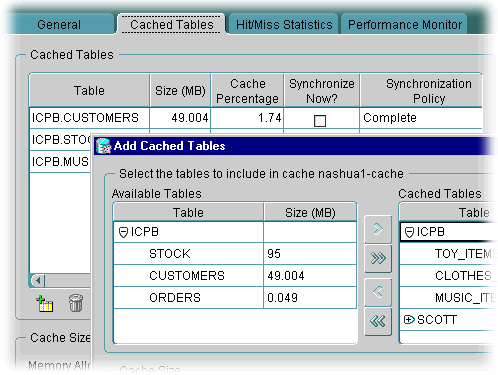Click the Size (MB) header in main grid
The height and width of the screenshot is (375, 498).
point(180,91)
